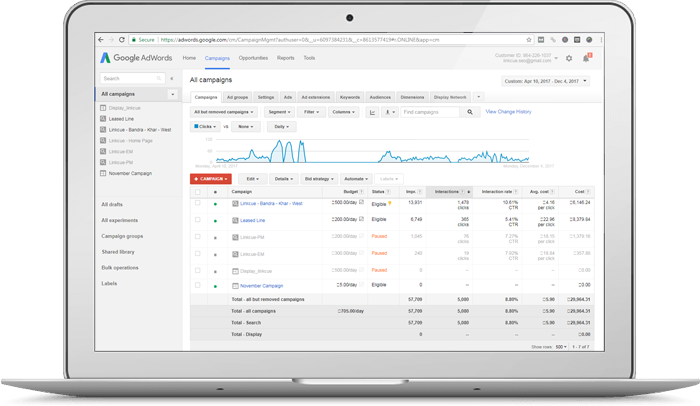Click the help icon beside Interaction rate column
The height and width of the screenshot is (406, 700).
pyautogui.click(x=516, y=192)
